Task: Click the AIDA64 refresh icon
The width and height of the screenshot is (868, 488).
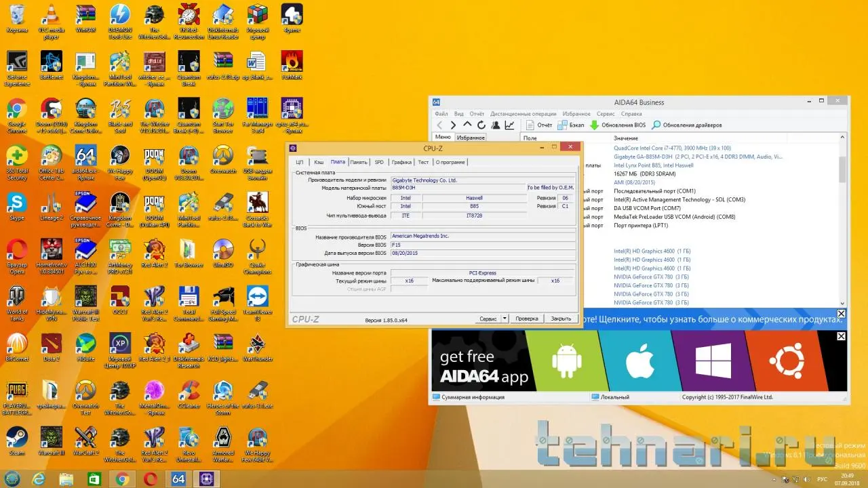Action: tap(481, 125)
